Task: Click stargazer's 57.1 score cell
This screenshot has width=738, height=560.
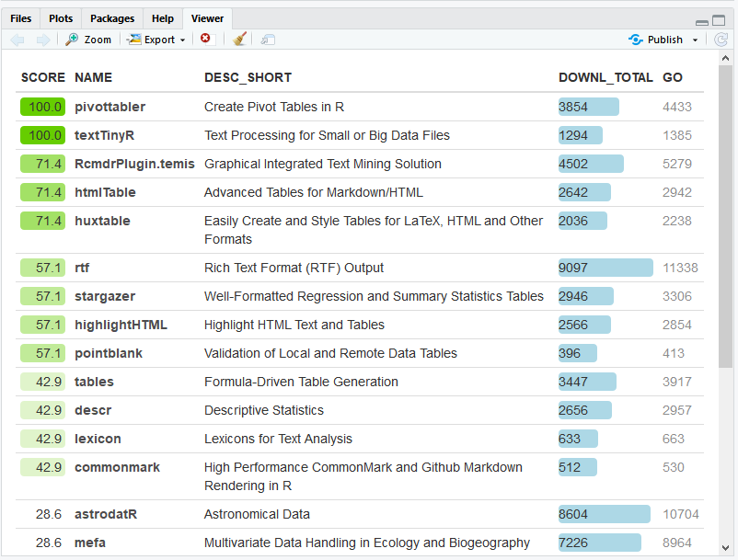Action: tap(43, 296)
